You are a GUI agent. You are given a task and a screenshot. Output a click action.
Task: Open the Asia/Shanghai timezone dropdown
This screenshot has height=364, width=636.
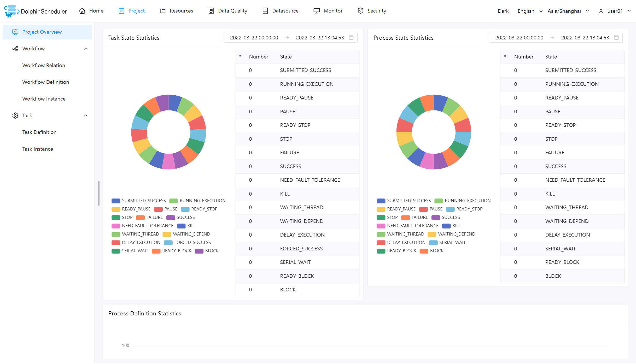(568, 11)
